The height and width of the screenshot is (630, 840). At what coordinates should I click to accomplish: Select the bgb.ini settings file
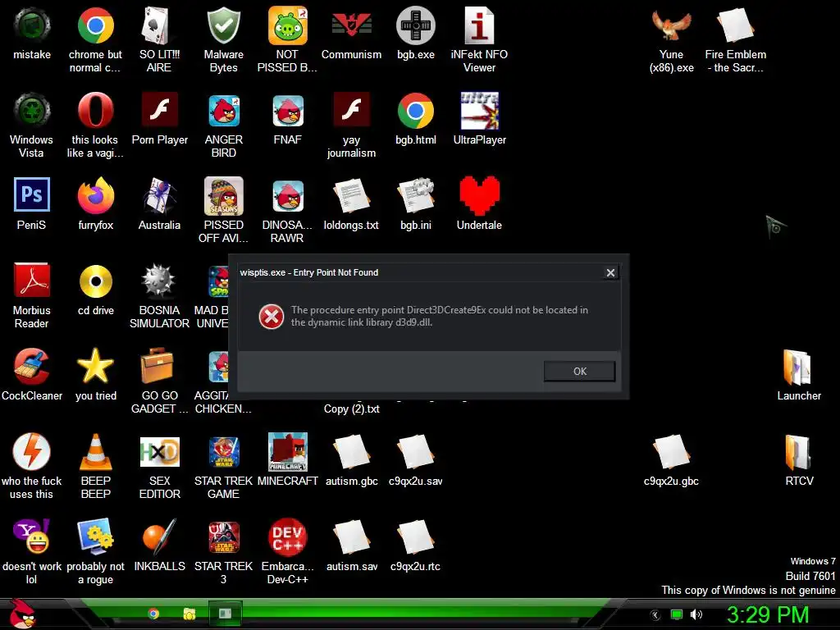click(x=415, y=196)
